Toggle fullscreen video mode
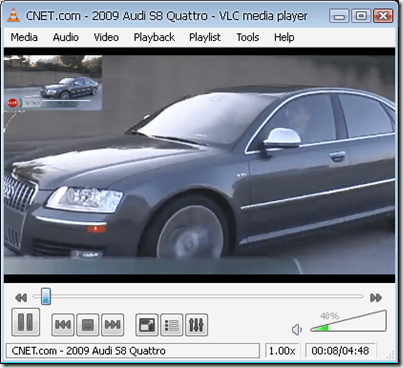 pyautogui.click(x=147, y=324)
